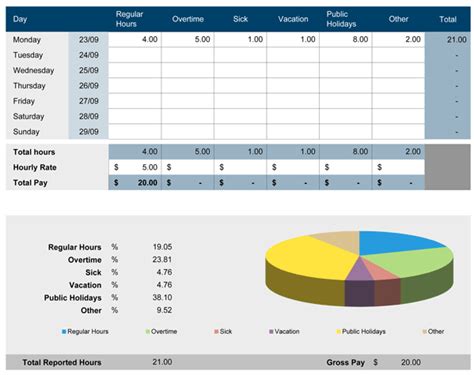Select the Total hours Public Holidays value 8.00
This screenshot has height=375, width=474.
346,152
